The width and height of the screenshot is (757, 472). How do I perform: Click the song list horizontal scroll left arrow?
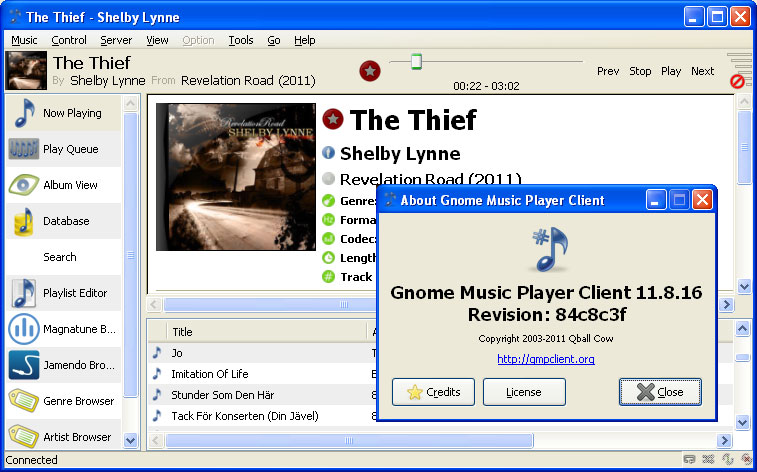point(155,440)
